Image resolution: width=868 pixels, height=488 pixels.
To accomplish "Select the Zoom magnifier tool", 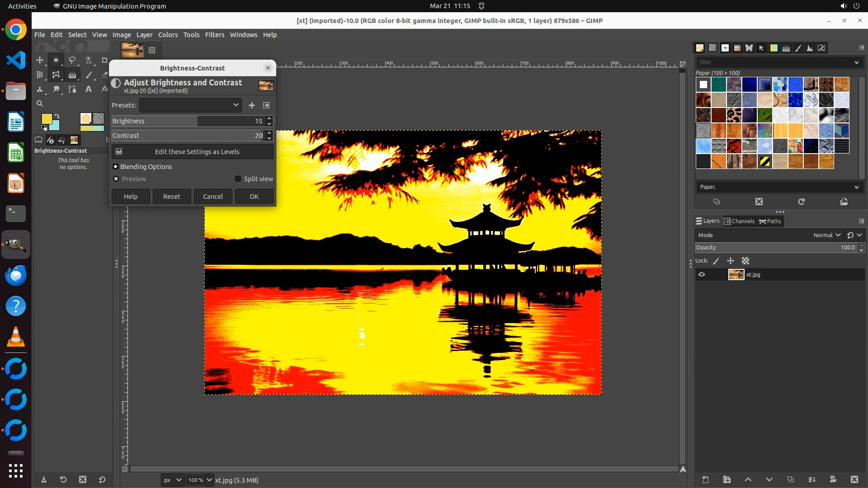I will tap(40, 104).
